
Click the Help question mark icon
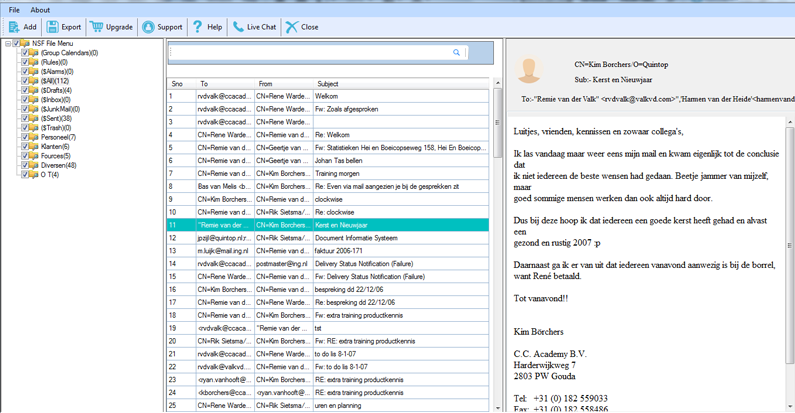197,27
